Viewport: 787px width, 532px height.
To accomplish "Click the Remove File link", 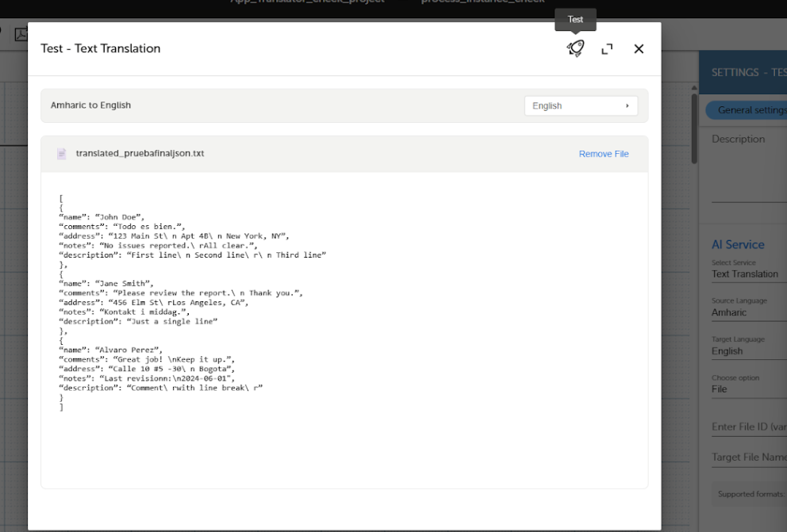I will click(x=603, y=154).
